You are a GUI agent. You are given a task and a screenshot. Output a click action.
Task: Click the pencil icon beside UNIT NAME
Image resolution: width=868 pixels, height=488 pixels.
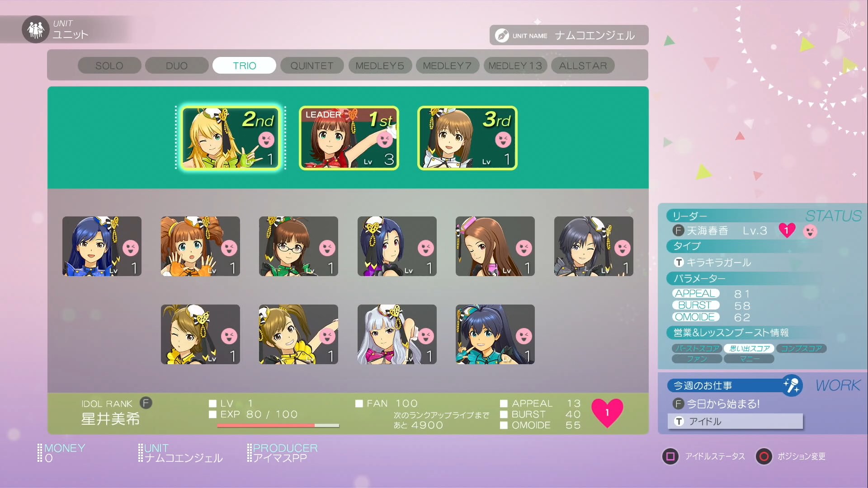point(502,35)
